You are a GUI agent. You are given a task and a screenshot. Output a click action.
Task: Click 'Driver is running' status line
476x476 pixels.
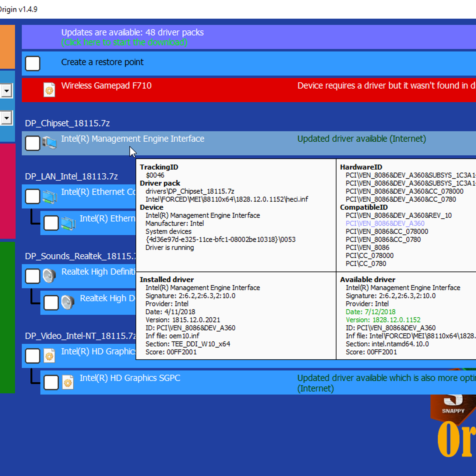pos(170,248)
